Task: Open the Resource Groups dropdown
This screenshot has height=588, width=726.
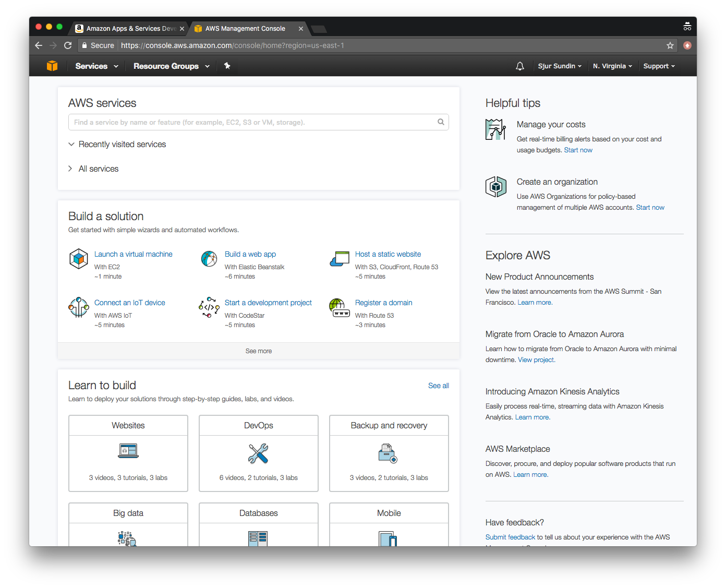Action: pyautogui.click(x=172, y=66)
